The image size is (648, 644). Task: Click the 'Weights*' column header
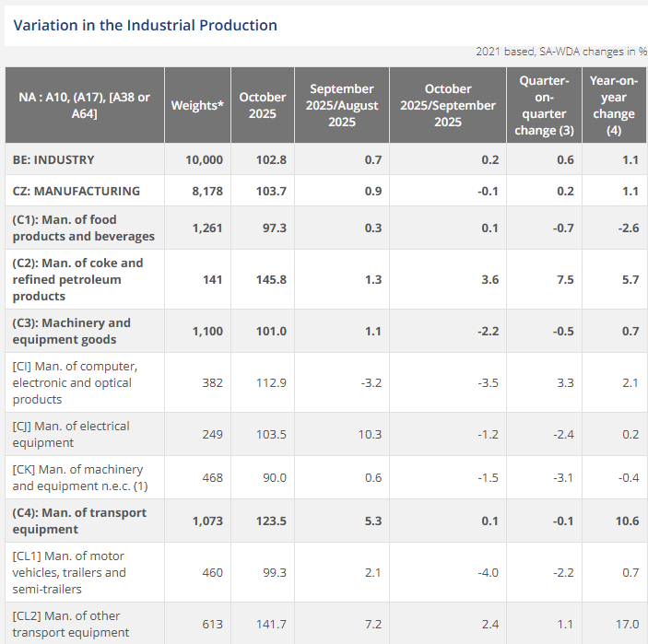[x=197, y=105]
